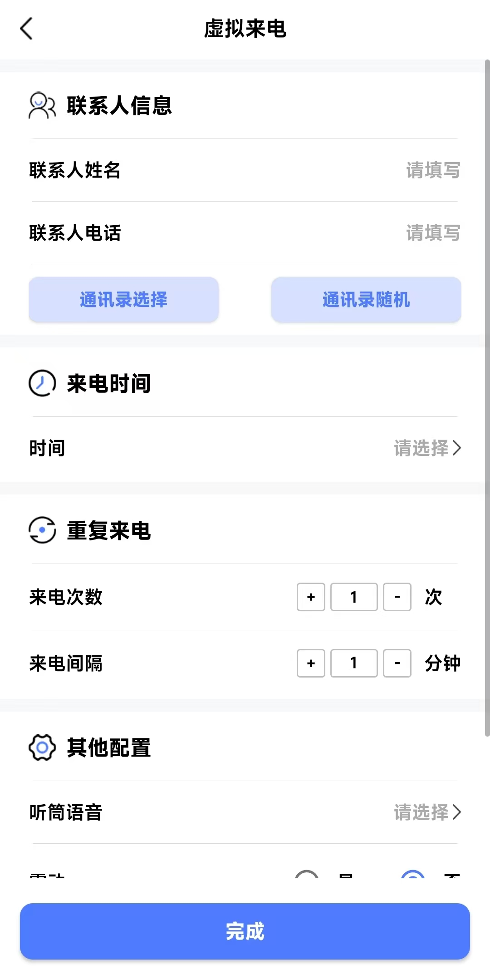
Task: Tap the clock icon beside 来电时间
Action: click(x=42, y=383)
